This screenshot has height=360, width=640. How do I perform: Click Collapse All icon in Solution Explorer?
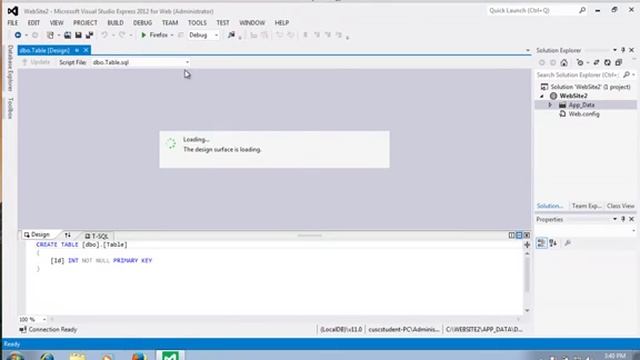pos(618,62)
